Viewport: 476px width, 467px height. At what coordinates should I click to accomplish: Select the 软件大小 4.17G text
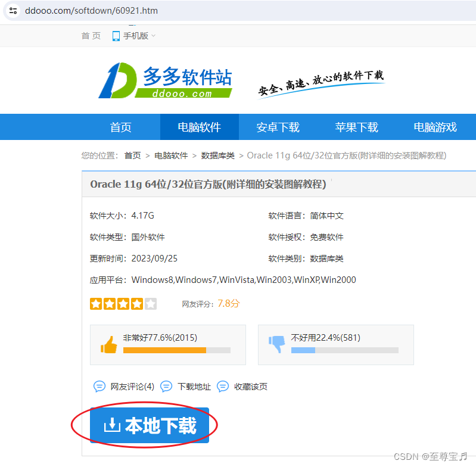tap(122, 216)
